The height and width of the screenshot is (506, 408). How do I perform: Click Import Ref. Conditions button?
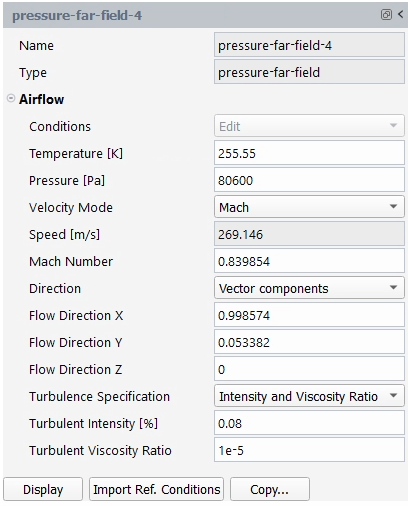[x=156, y=489]
